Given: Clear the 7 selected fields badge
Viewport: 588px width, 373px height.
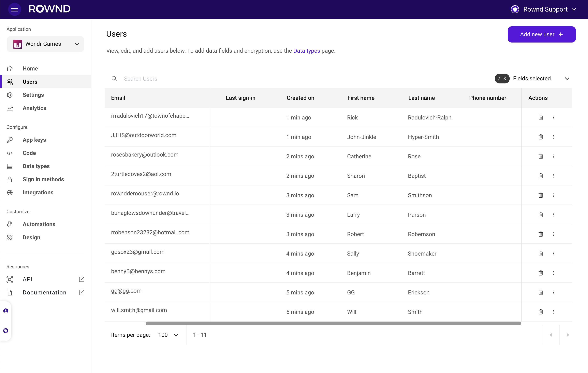Looking at the screenshot, I should (x=504, y=79).
